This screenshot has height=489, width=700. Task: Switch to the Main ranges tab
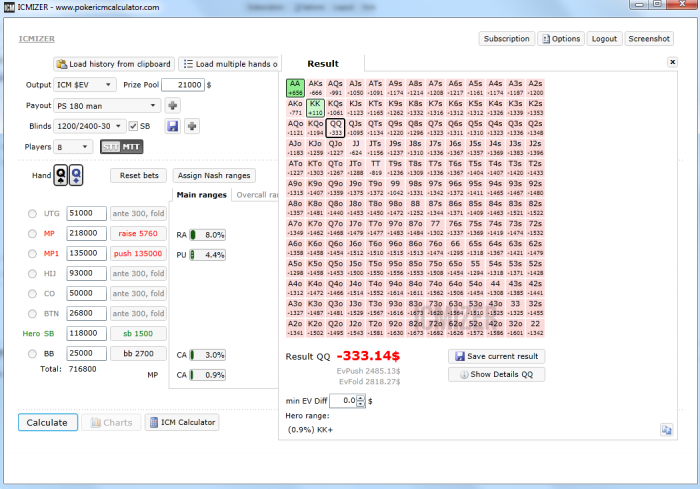[201, 195]
